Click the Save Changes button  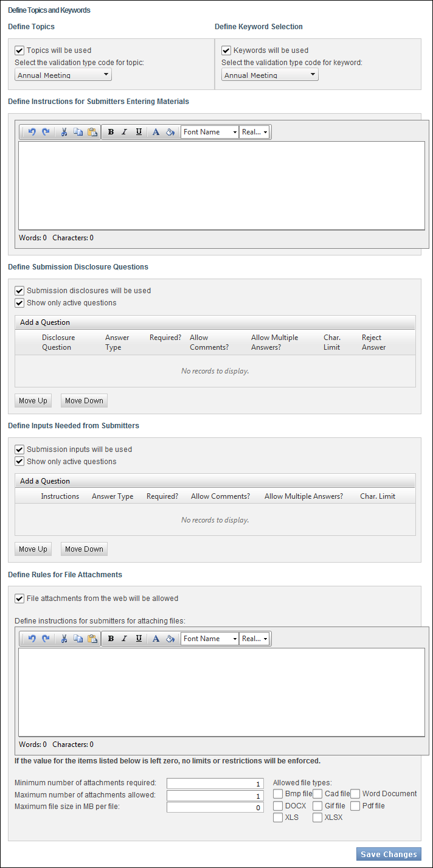(x=389, y=854)
